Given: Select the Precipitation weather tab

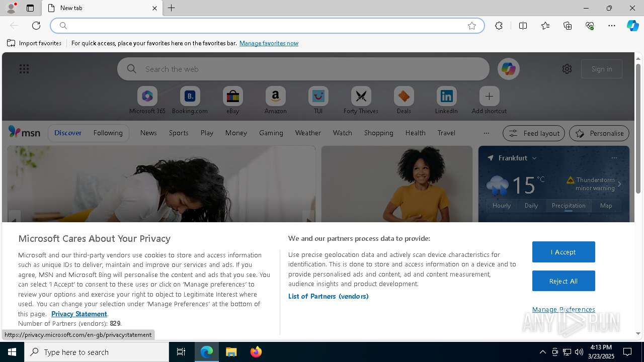Looking at the screenshot, I should coord(569,205).
